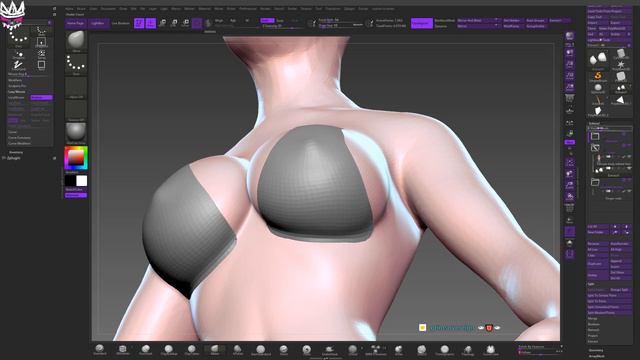Open the stroke type dots thumbnail
This screenshot has height=360, width=640.
point(76,64)
